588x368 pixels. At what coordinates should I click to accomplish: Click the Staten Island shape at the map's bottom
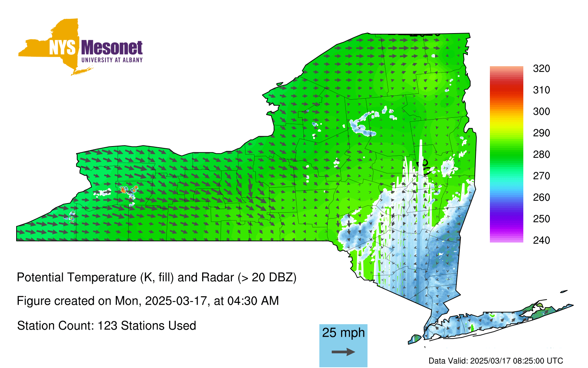[415, 339]
